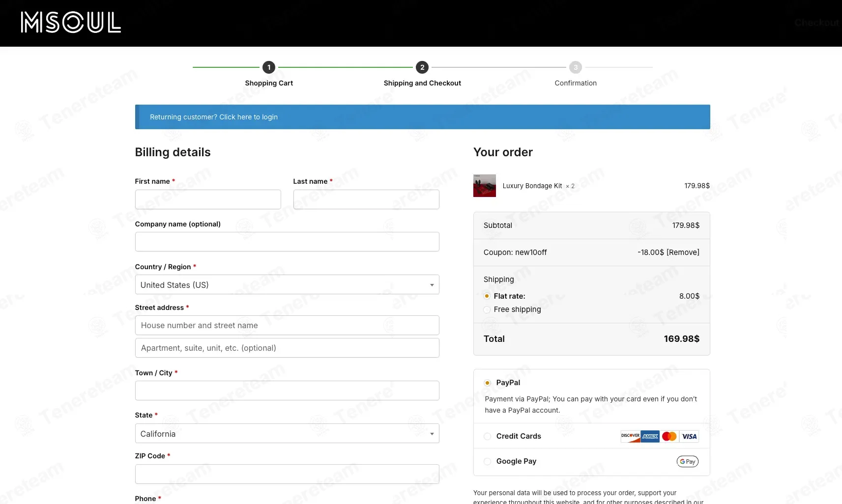The height and width of the screenshot is (504, 842).
Task: Click the MSOUL logo
Action: click(71, 23)
